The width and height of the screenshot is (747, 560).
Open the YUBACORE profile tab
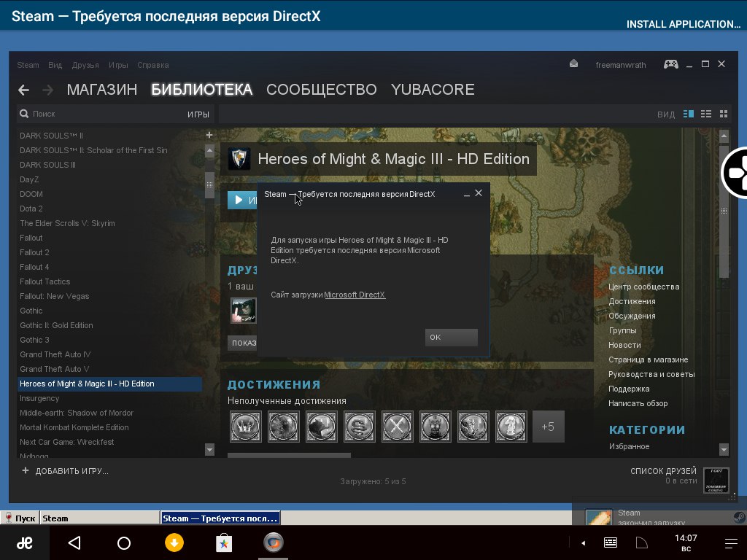(x=433, y=90)
